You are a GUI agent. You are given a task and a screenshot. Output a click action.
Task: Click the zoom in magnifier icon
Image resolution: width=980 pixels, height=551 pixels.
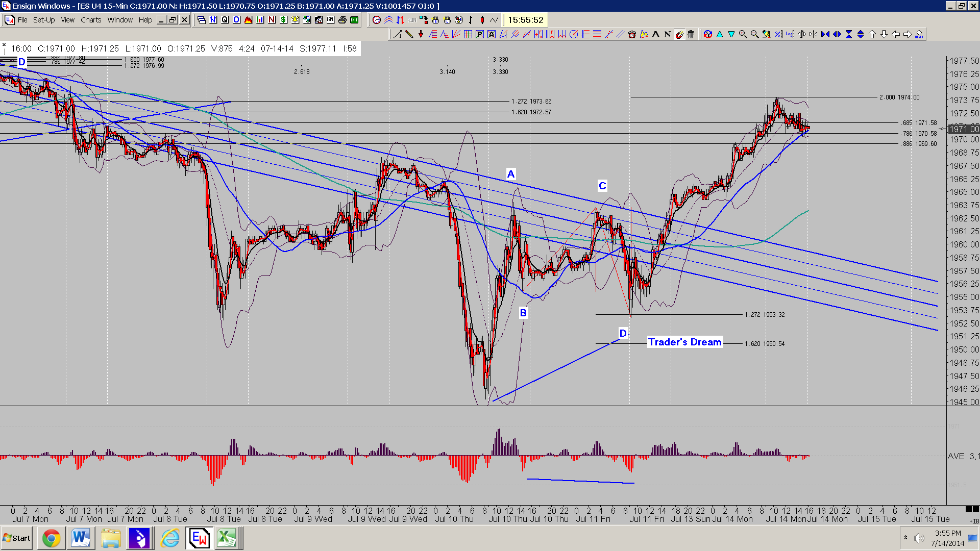pos(743,34)
